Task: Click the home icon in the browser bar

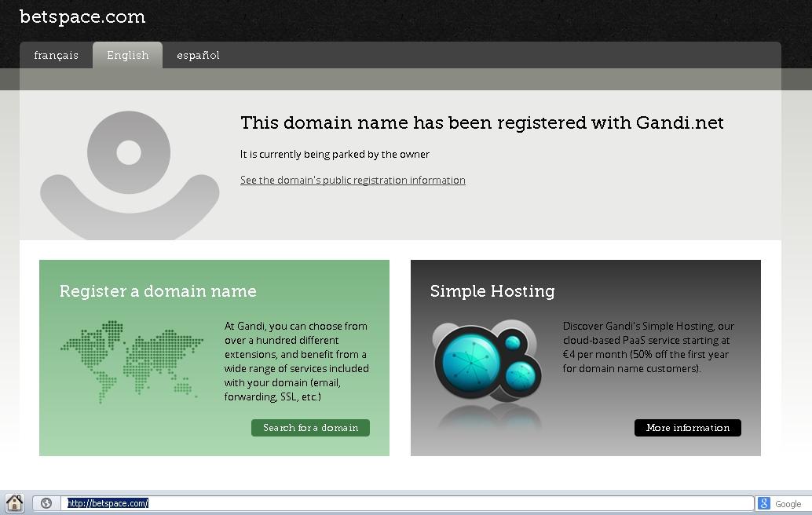Action: [15, 502]
